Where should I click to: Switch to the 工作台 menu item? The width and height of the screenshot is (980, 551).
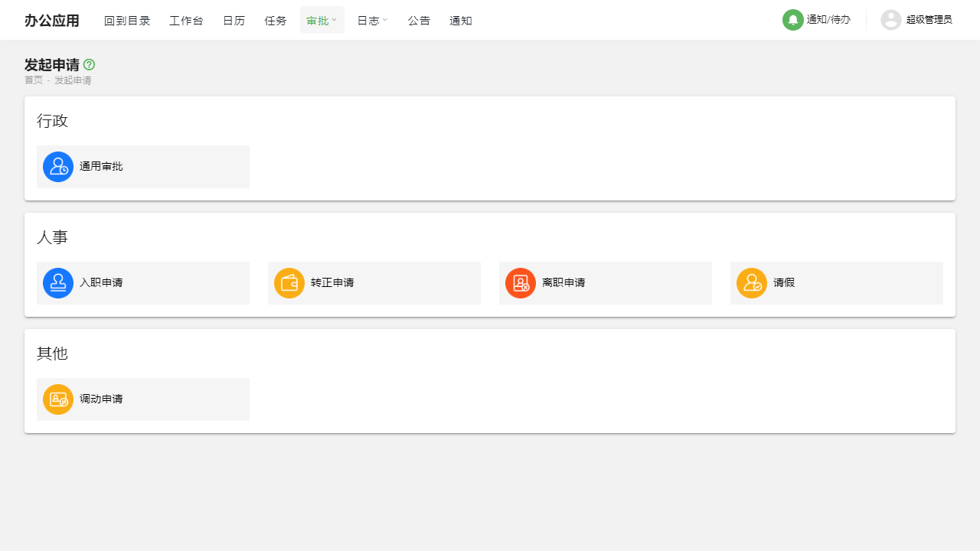[186, 20]
